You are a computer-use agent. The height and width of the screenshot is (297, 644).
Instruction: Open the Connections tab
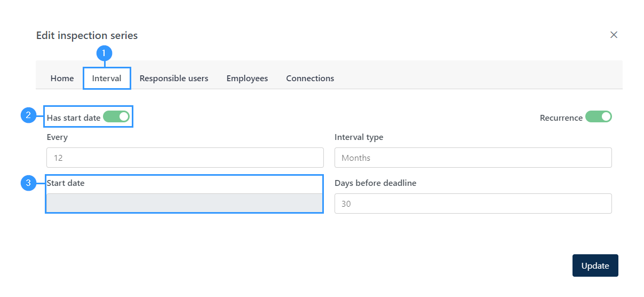[310, 78]
